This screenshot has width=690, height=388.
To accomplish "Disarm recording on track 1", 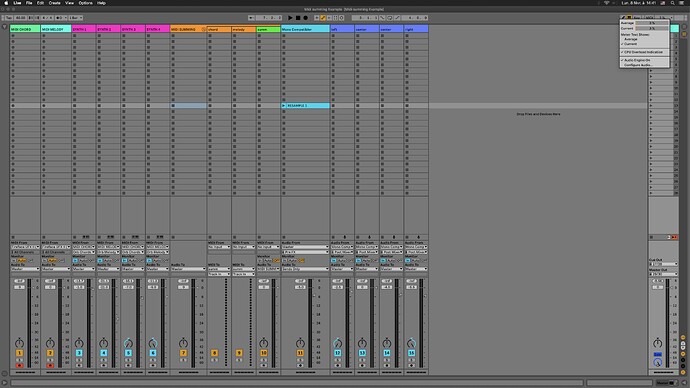I will point(19,366).
